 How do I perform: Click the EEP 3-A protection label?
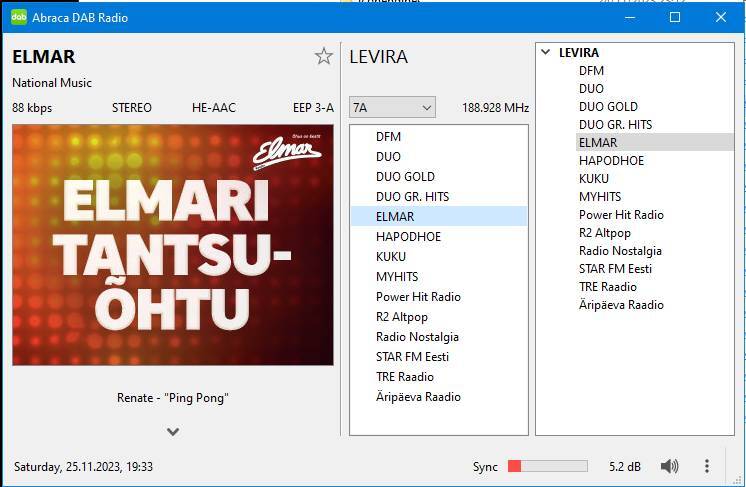tap(313, 108)
